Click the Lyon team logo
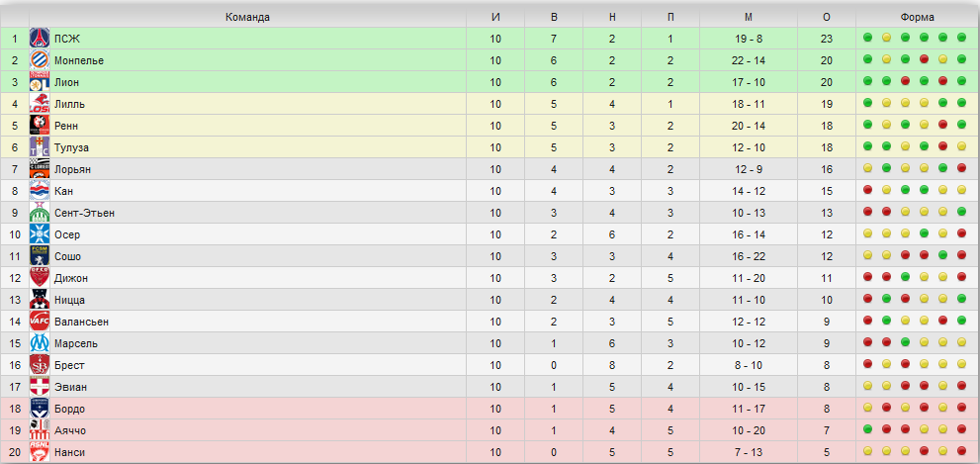 pos(40,83)
